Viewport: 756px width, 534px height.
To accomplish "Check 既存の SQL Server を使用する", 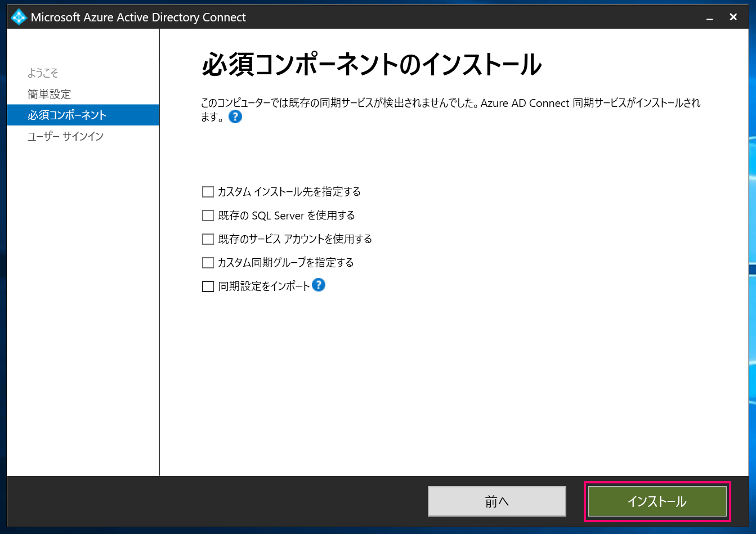I will coord(208,216).
